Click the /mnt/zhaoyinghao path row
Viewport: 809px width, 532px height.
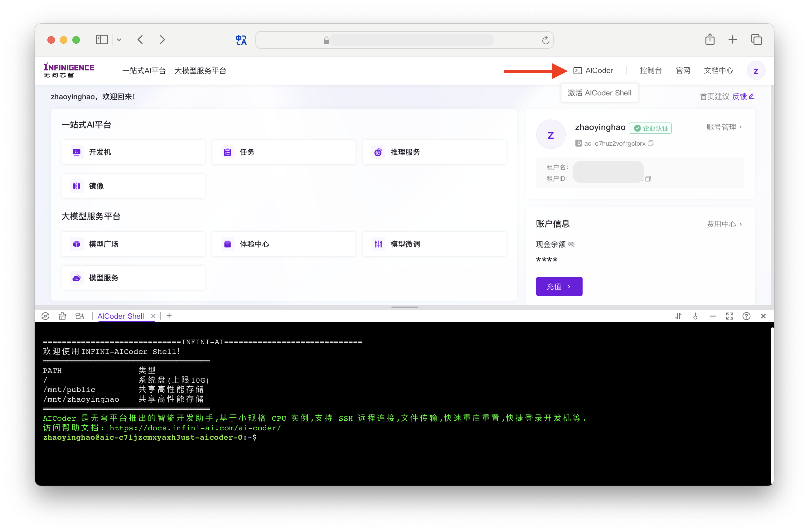(124, 399)
